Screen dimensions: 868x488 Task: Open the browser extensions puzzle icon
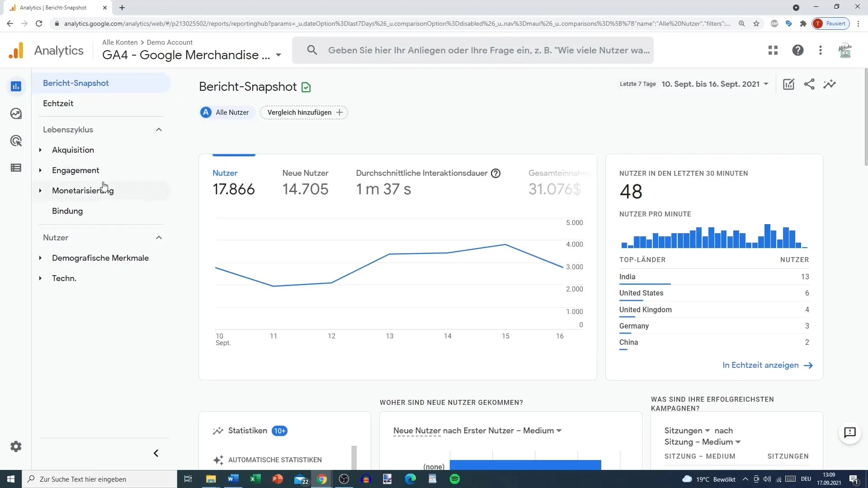pos(803,23)
